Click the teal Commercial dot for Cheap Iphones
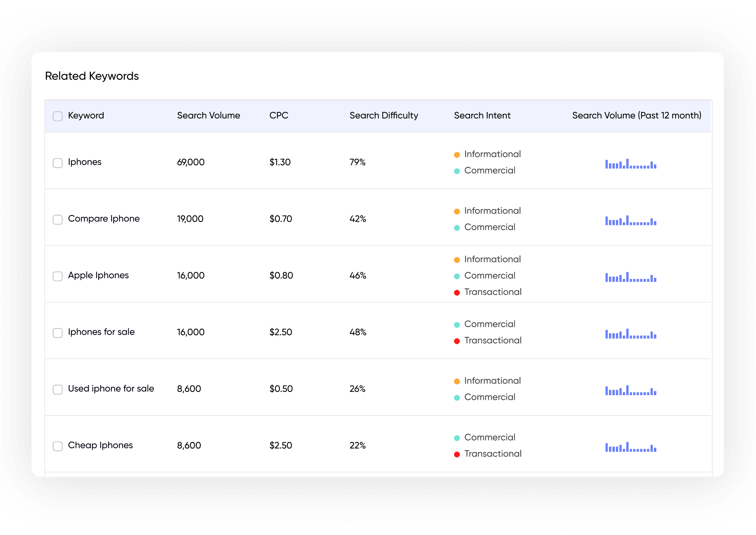756x535 pixels. pos(457,438)
